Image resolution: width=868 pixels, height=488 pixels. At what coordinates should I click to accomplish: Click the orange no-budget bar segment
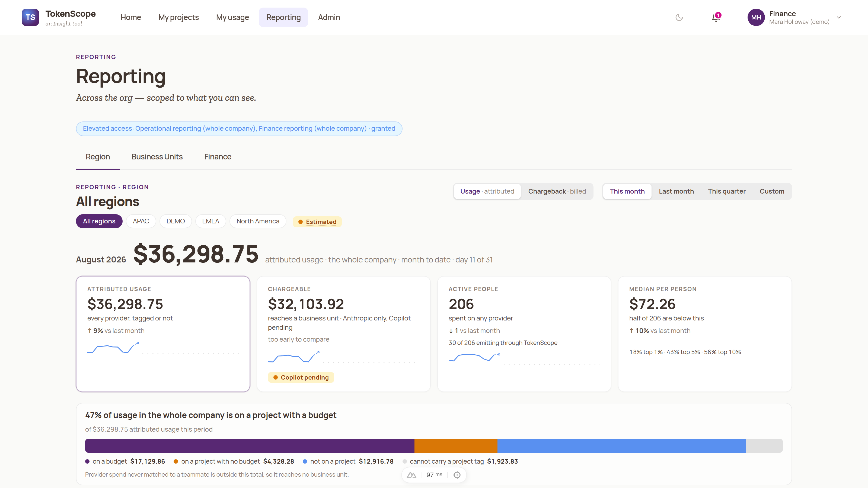456,445
